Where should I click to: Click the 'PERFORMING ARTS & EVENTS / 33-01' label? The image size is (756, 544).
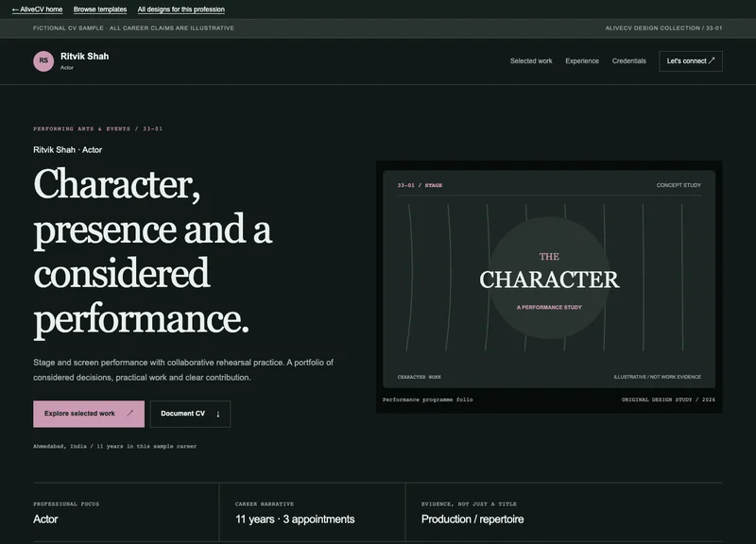click(98, 128)
